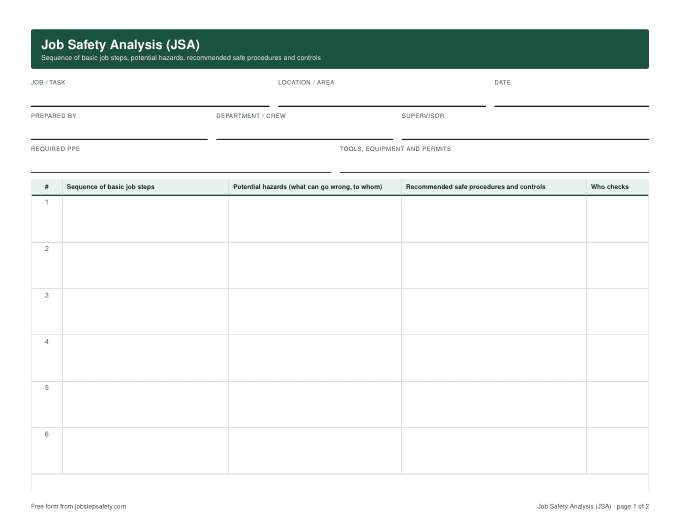680x526 pixels.
Task: Click row number 3 in the table
Action: [x=47, y=295]
